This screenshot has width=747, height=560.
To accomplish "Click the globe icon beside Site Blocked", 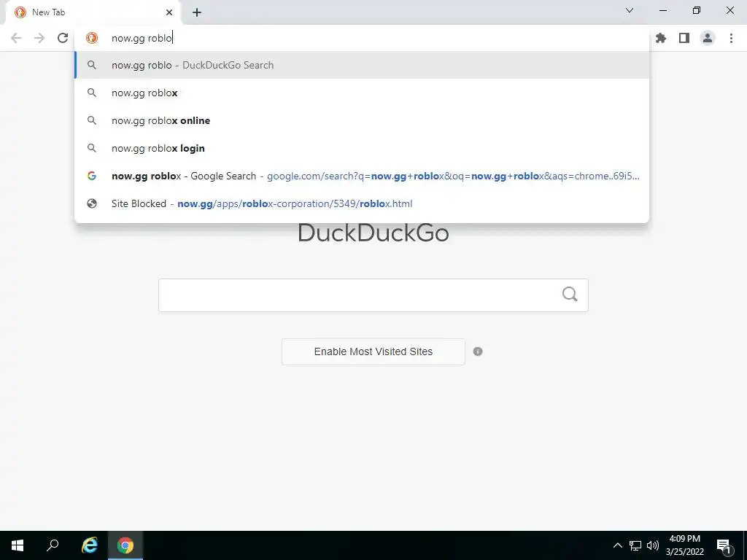I will point(92,203).
